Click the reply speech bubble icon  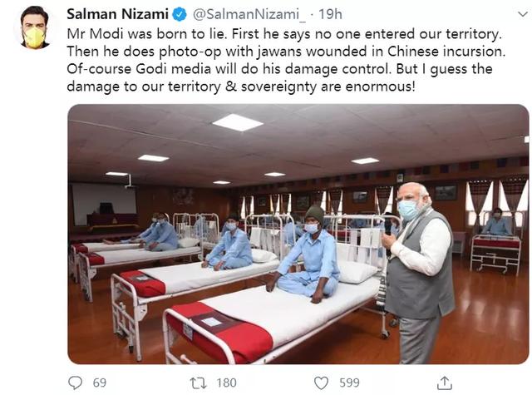click(76, 382)
